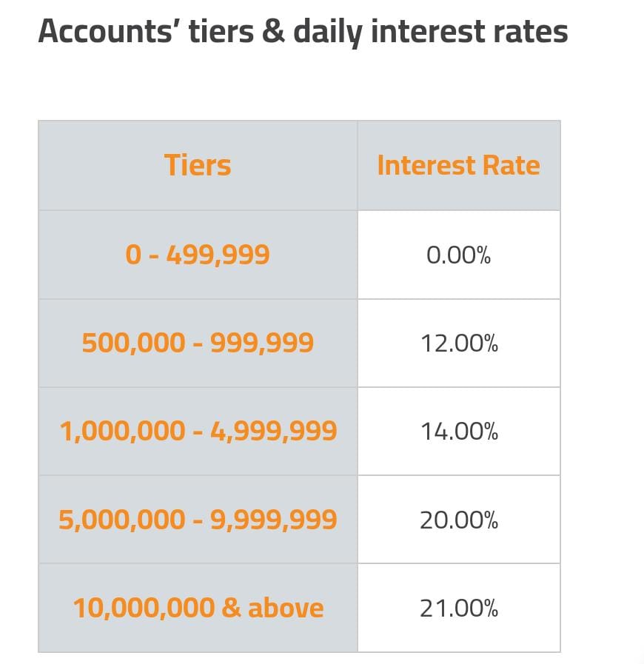
Task: Select the 12.00% interest rate value
Action: [x=459, y=343]
